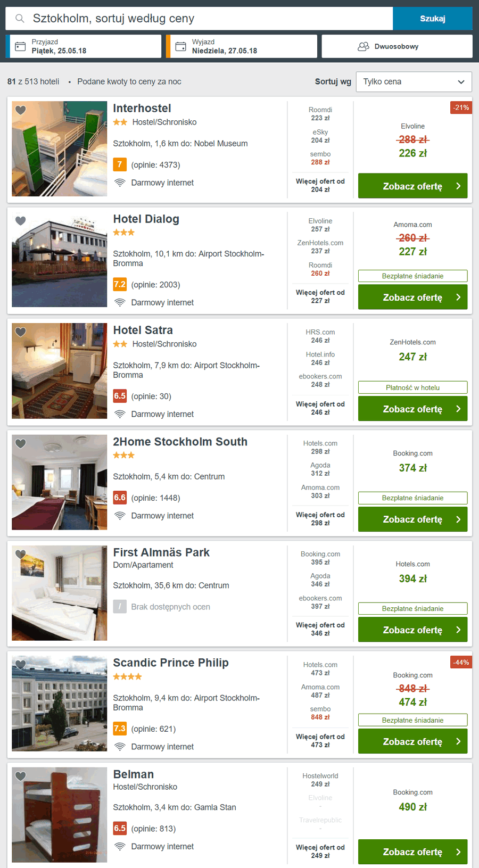Save Scandic Prince Philip via heart icon
479x868 pixels.
pyautogui.click(x=20, y=665)
